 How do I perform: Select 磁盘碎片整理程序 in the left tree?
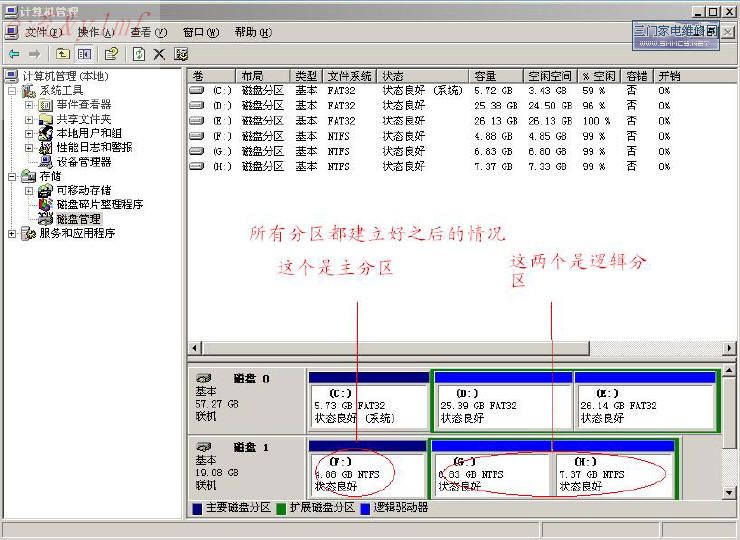click(98, 205)
